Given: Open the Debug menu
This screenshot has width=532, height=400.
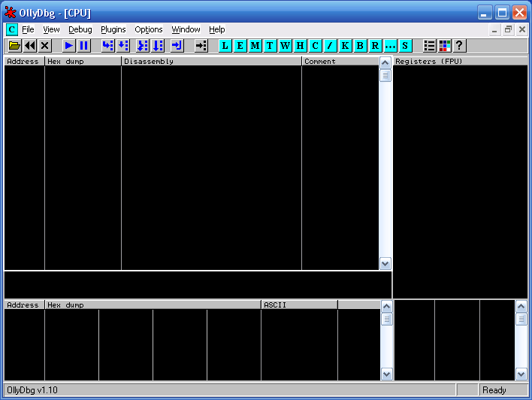Looking at the screenshot, I should point(80,29).
